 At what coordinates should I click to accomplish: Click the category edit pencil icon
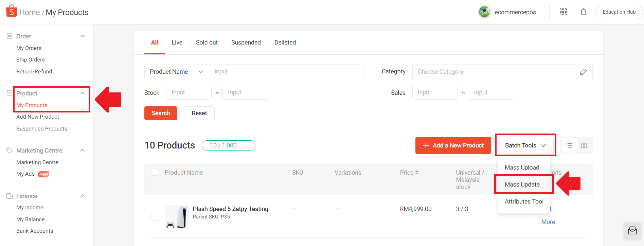click(583, 72)
